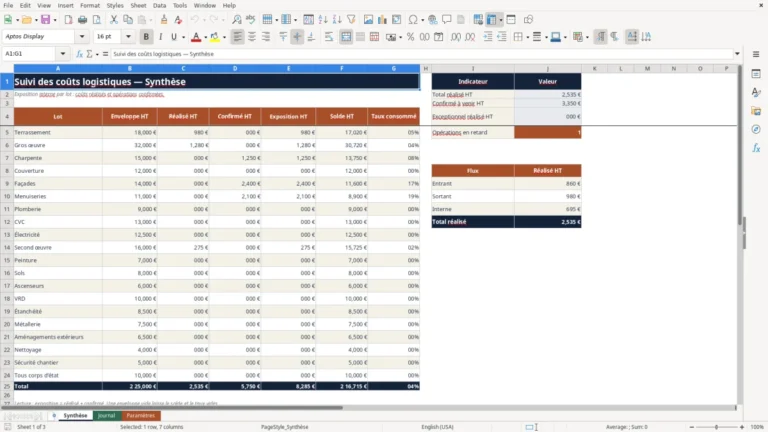
Task: Open the sidebar Navigator compass icon
Action: tap(756, 129)
